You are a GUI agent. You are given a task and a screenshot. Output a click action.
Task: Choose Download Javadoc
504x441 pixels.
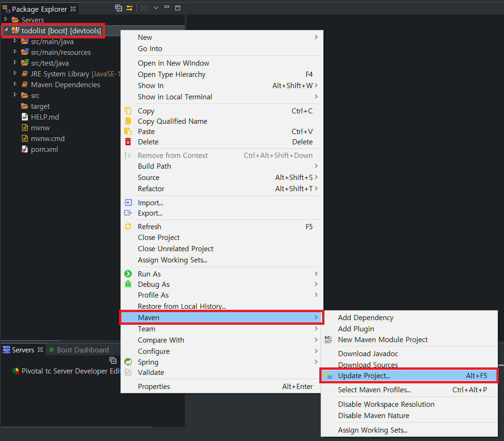coord(409,353)
